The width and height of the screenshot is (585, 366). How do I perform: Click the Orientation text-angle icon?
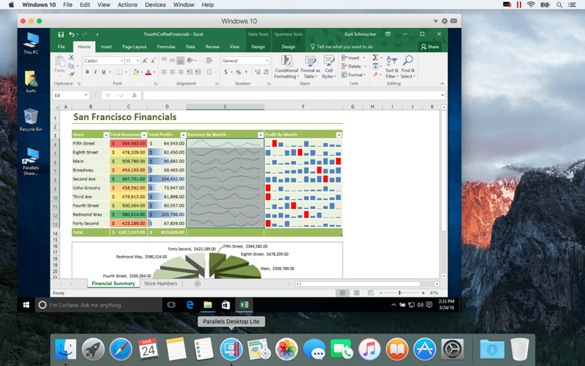[x=190, y=60]
